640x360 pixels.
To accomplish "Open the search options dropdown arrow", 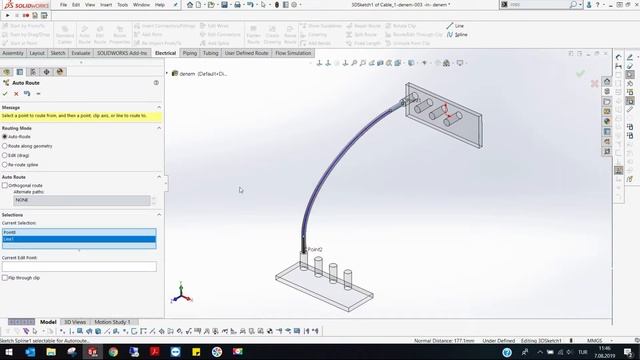I will click(x=580, y=5).
